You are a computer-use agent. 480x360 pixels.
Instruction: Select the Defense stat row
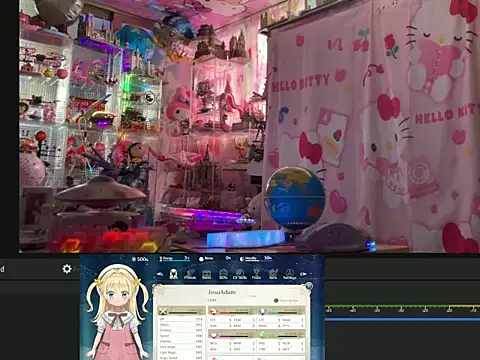coord(181,330)
